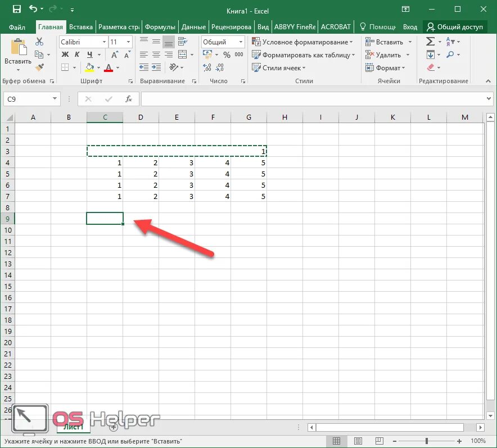Expand the formula bar
497x448 pixels.
tap(489, 99)
